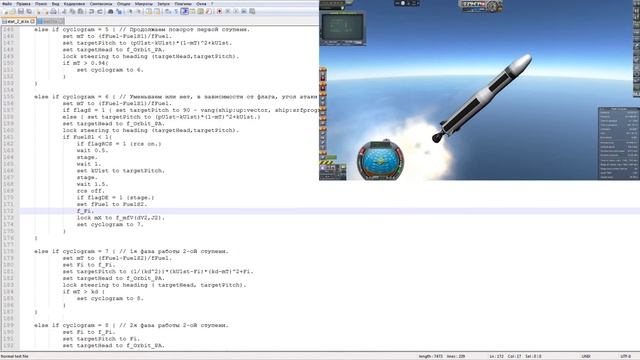640x360 pixels.
Task: Click line 'if flagDE = 1 {stage.}'
Action: click(x=115, y=198)
